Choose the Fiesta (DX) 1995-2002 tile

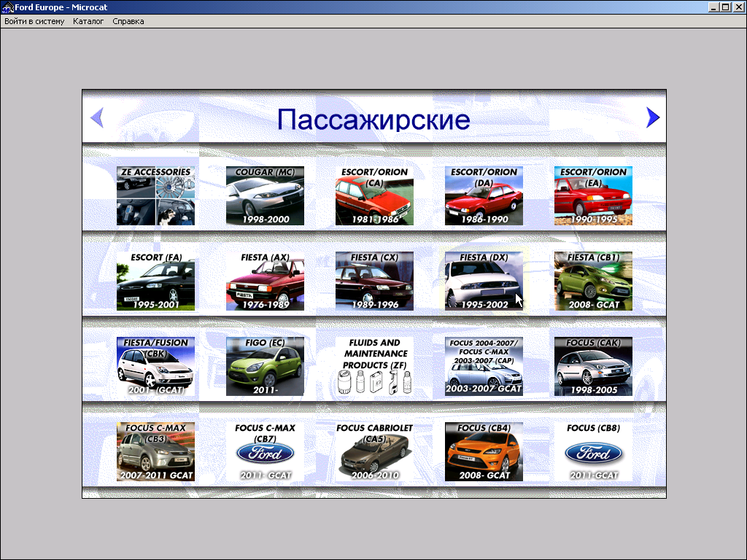[x=484, y=281]
